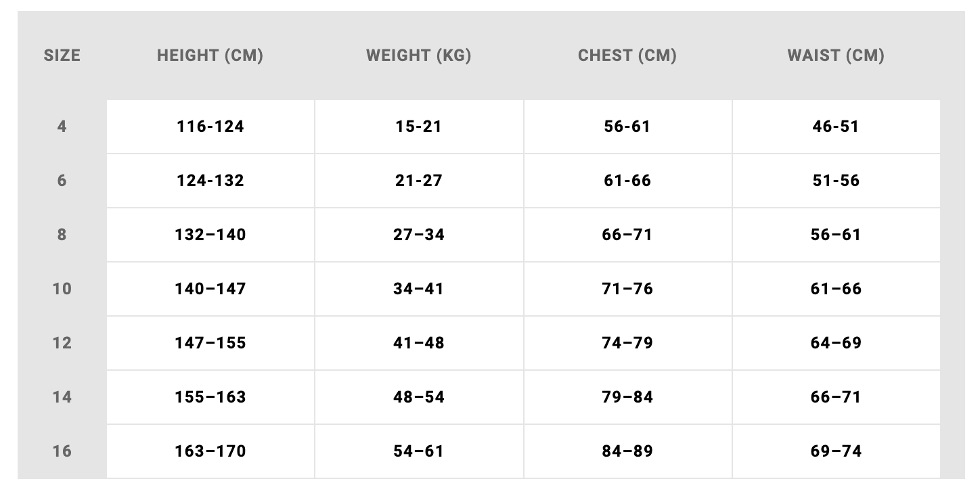Click the height cell 116-124

coord(210,127)
